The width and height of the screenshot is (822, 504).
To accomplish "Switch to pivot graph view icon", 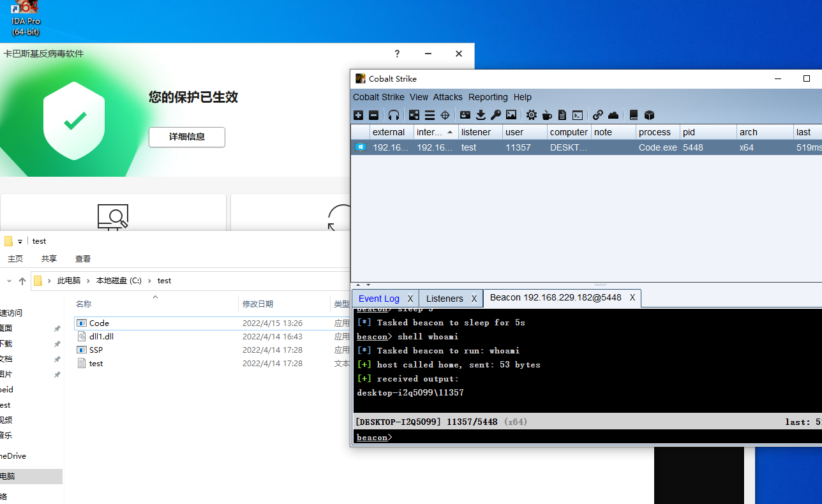I will pos(414,115).
